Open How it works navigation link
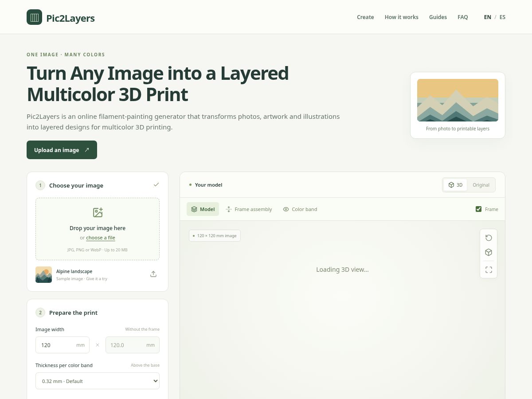The image size is (532, 399). pos(402,17)
